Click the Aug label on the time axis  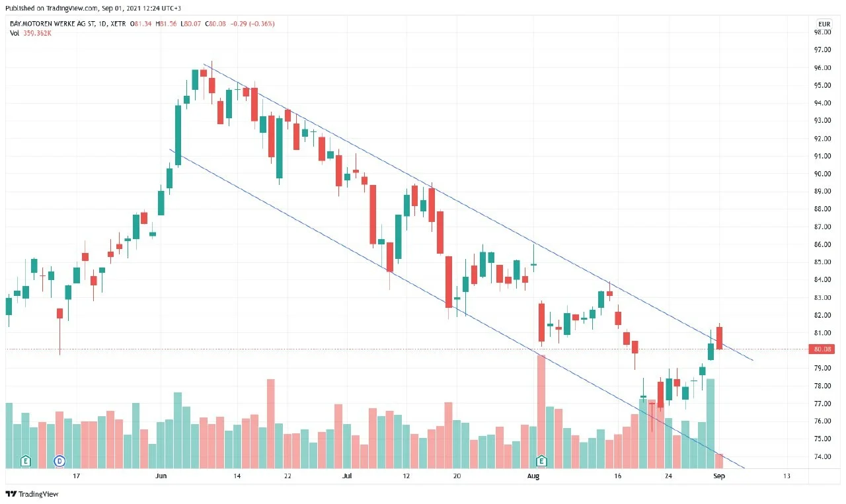pos(534,476)
